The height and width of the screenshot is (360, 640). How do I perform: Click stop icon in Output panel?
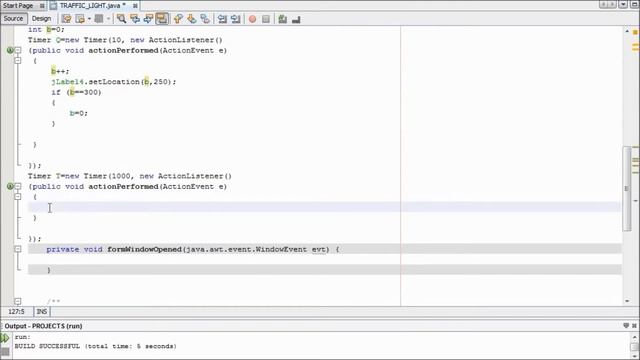(x=5, y=351)
